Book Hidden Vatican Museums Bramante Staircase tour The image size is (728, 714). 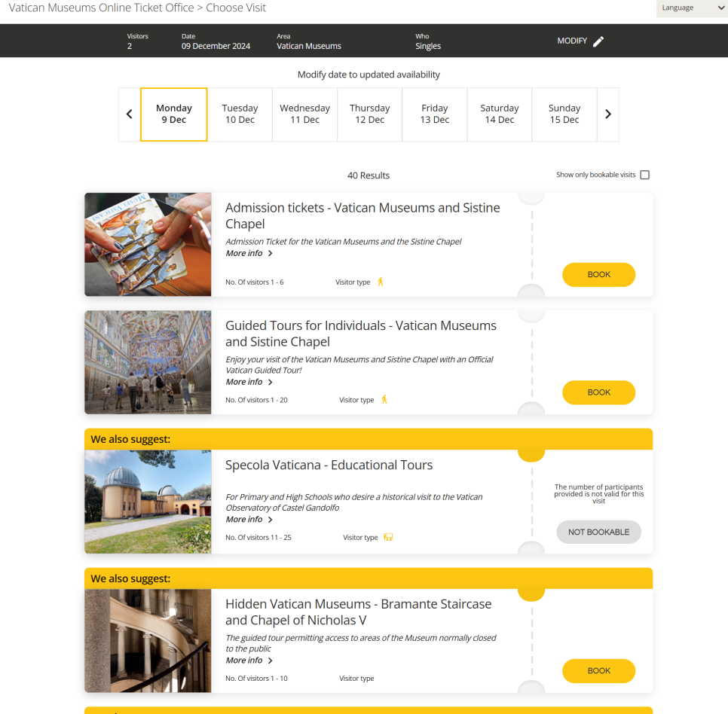[x=598, y=671]
